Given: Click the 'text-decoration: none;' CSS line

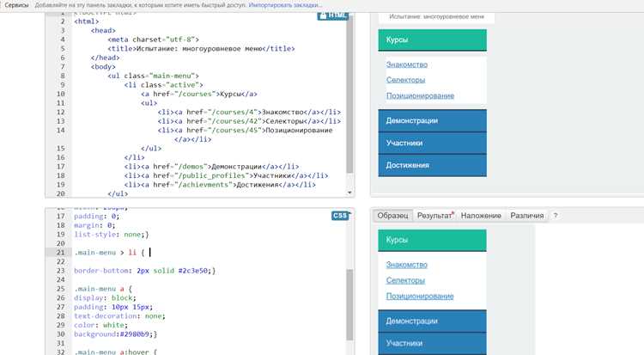Looking at the screenshot, I should [x=119, y=316].
